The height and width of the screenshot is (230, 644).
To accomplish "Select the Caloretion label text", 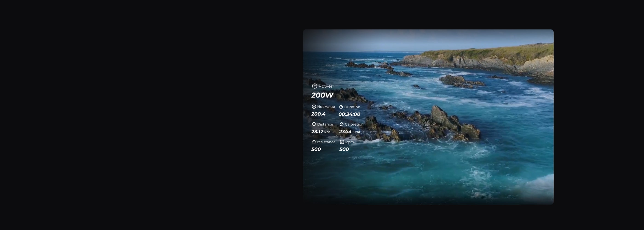I will 354,124.
